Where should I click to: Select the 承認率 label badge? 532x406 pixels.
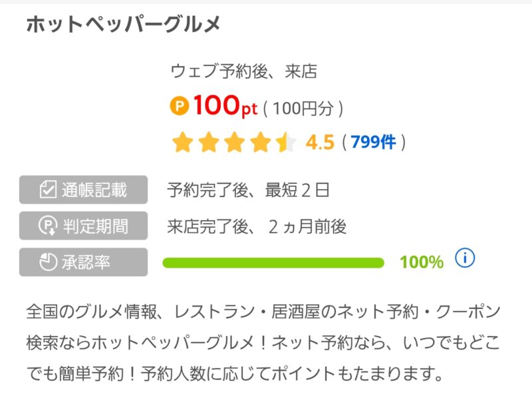tap(83, 262)
